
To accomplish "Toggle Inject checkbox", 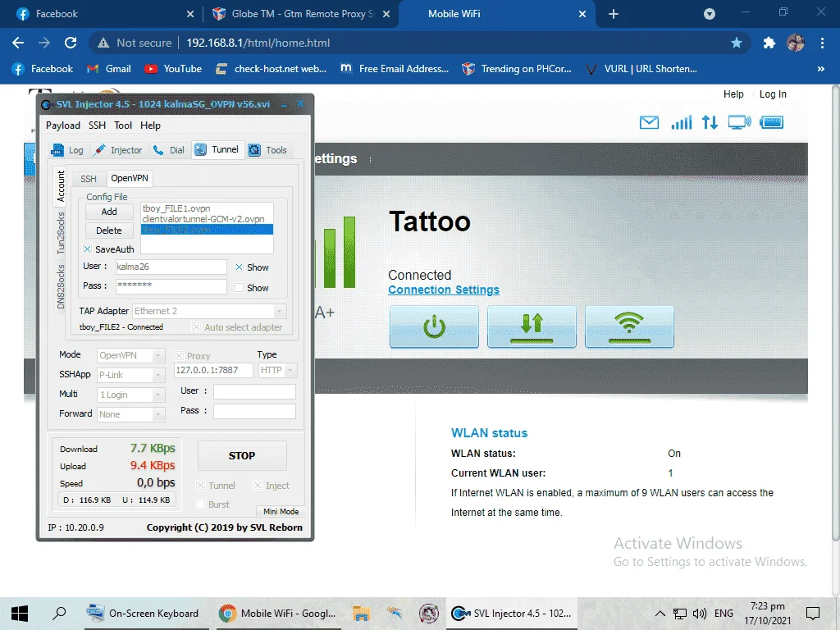I will (x=258, y=486).
